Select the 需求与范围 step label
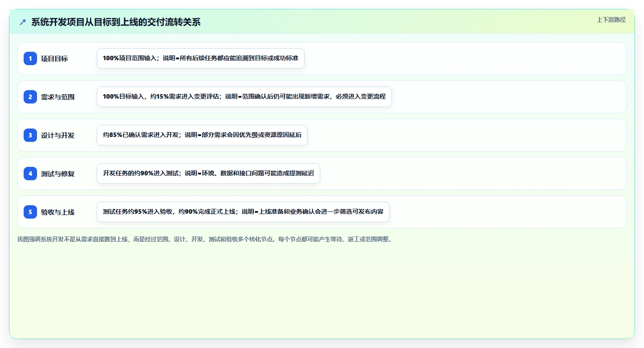The image size is (644, 348). (x=58, y=97)
